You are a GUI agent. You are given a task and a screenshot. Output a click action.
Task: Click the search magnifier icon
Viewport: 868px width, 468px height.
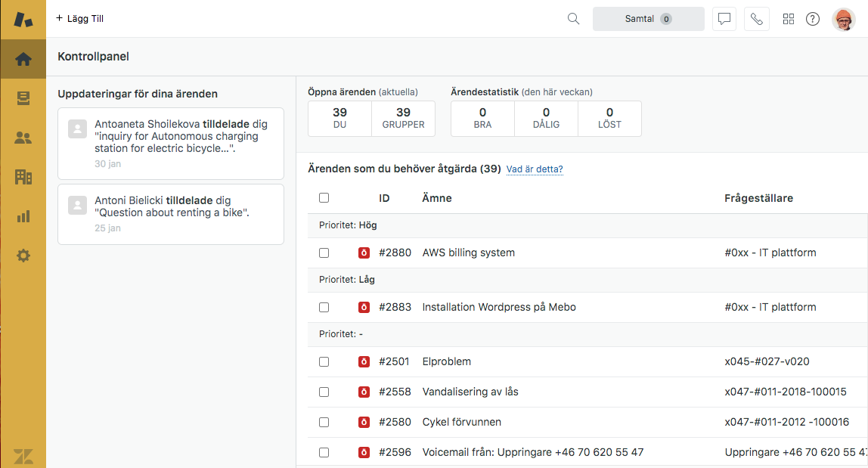pos(573,19)
